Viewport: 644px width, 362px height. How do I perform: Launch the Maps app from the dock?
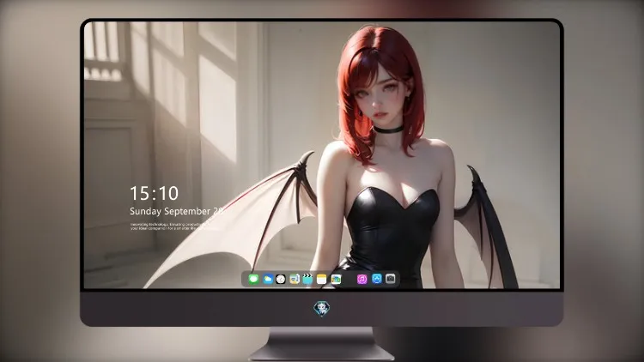coord(294,279)
